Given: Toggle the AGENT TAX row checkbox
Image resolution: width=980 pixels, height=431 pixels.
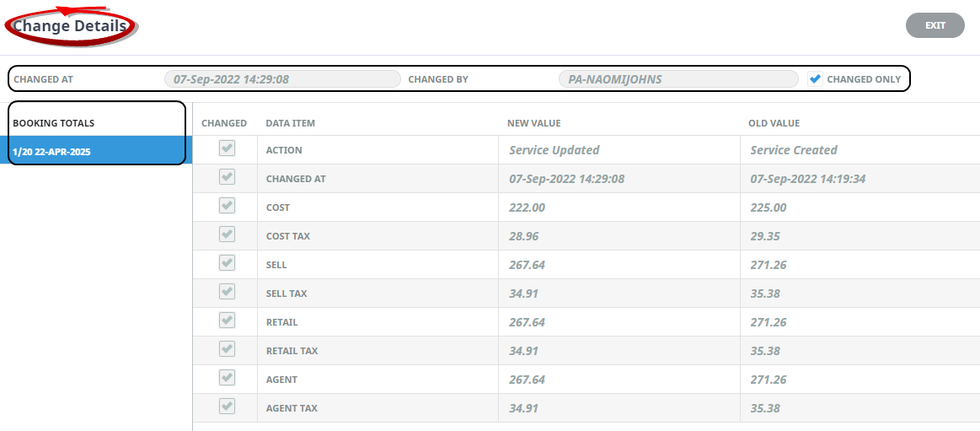Looking at the screenshot, I should click(x=227, y=408).
